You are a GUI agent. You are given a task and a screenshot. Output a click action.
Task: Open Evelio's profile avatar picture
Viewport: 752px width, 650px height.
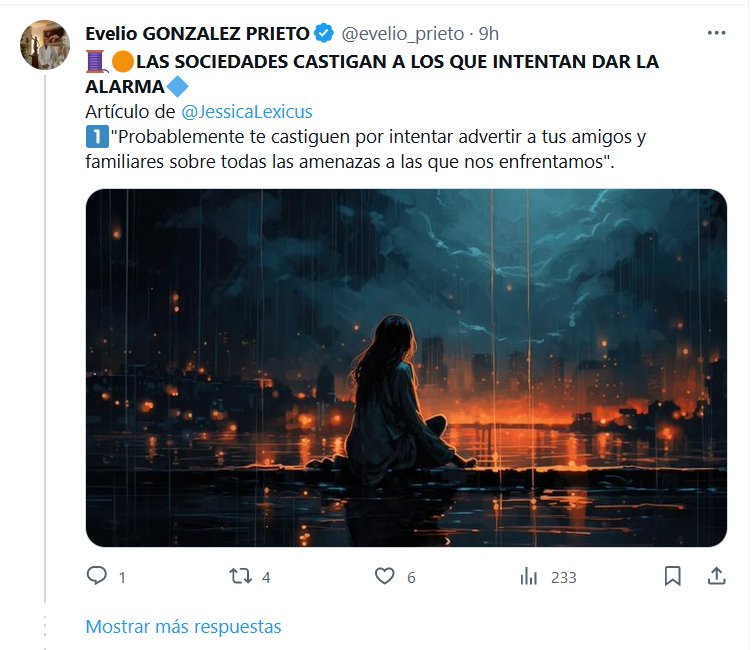pyautogui.click(x=45, y=45)
